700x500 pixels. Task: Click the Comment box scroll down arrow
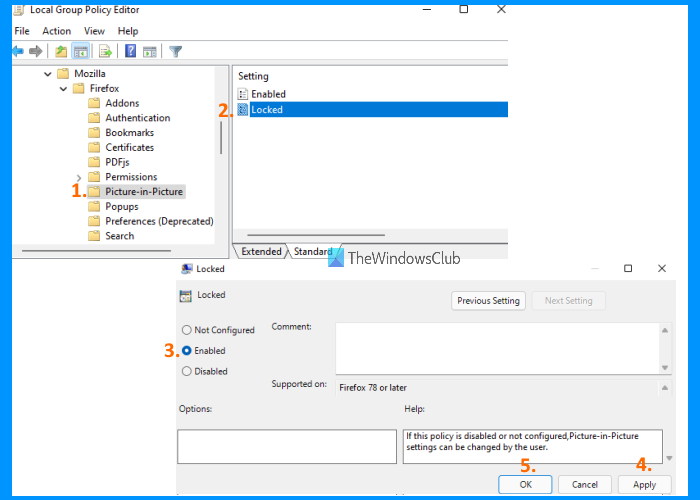point(665,368)
